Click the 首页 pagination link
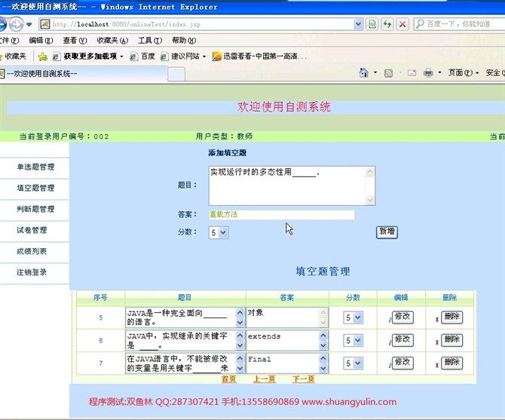The image size is (505, 420). click(228, 379)
